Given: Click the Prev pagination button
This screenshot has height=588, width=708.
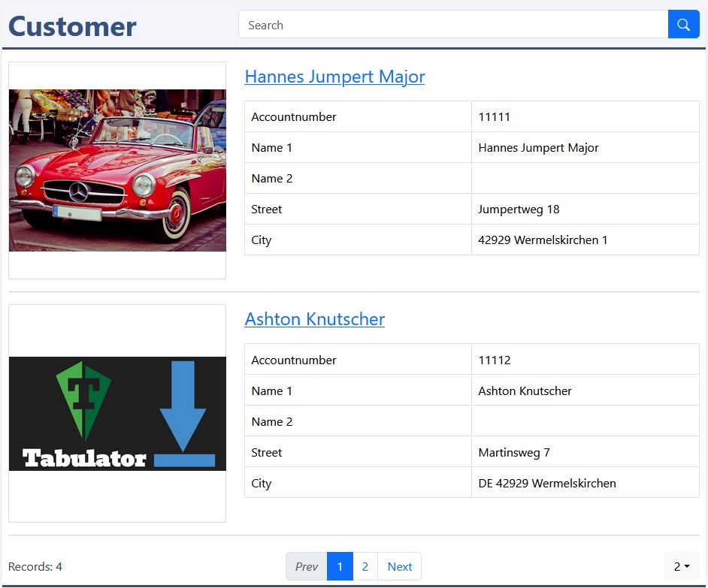Looking at the screenshot, I should 306,566.
